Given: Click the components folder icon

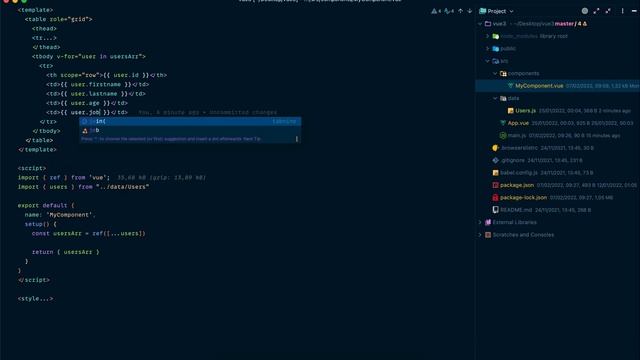Looking at the screenshot, I should coord(503,73).
